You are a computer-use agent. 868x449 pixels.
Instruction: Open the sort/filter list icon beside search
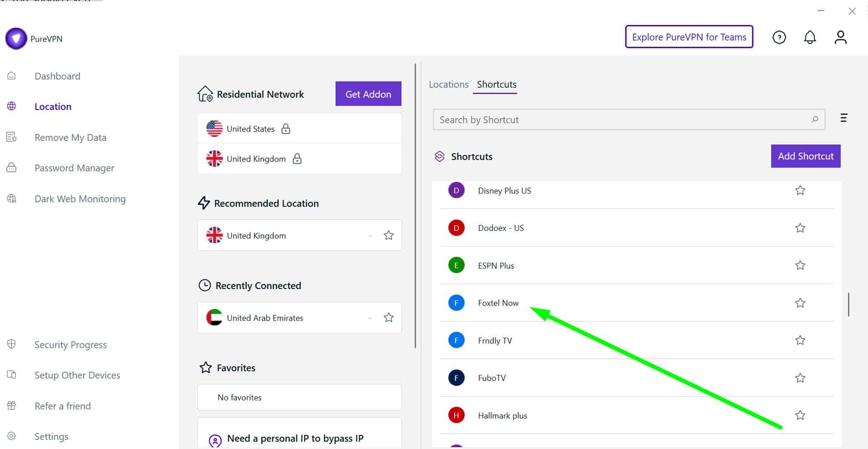click(x=843, y=118)
